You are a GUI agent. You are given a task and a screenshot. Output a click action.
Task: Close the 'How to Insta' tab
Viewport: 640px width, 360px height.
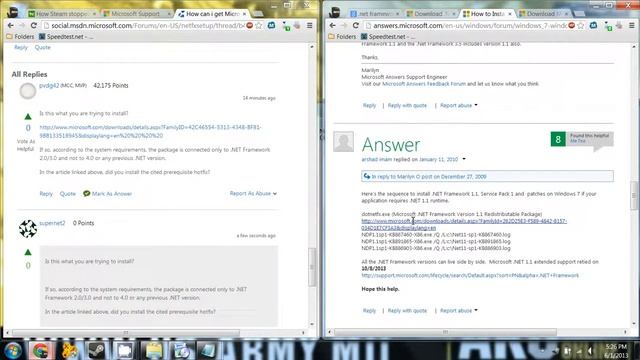click(x=509, y=14)
